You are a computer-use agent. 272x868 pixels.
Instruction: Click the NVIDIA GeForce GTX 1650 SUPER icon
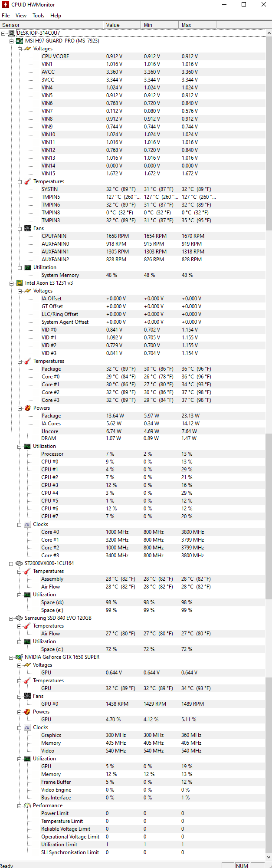pos(19,657)
